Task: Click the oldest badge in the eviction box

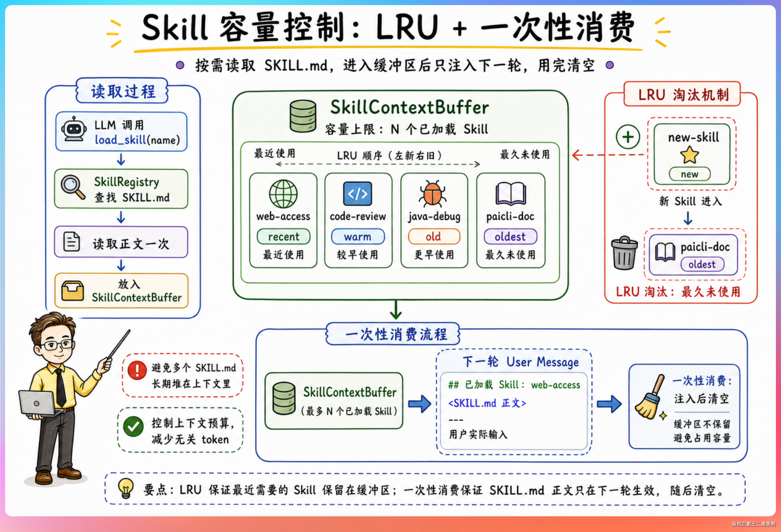Action: coord(702,264)
